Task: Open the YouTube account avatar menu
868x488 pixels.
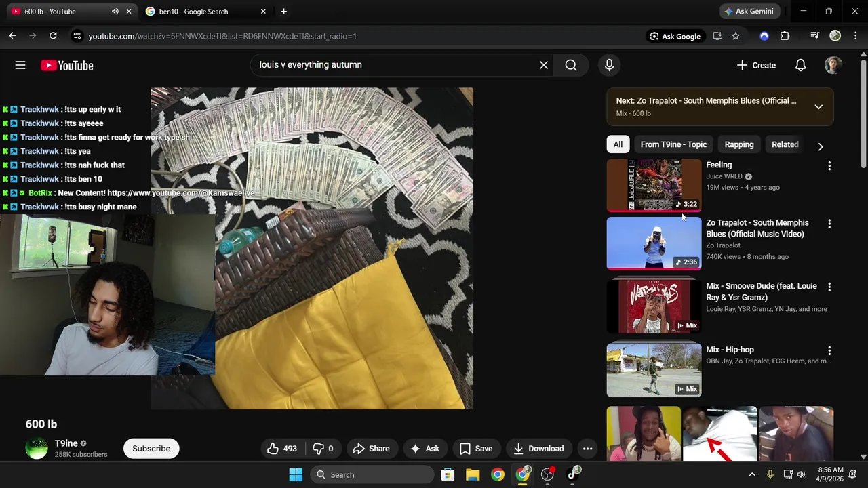Action: pos(833,65)
